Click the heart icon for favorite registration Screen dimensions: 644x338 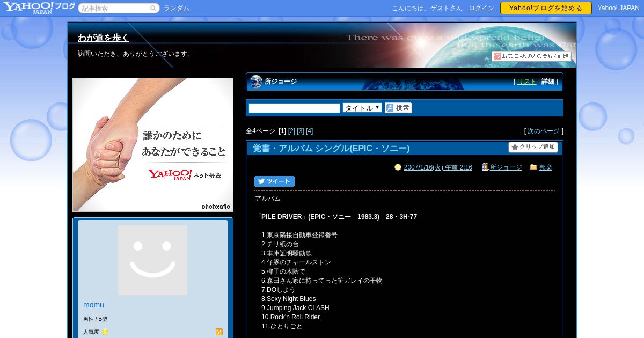497,56
